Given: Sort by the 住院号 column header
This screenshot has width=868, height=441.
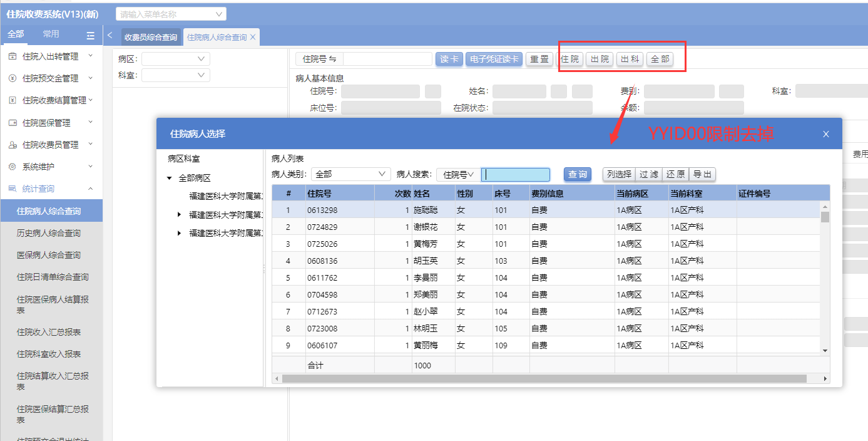Looking at the screenshot, I should tap(340, 194).
